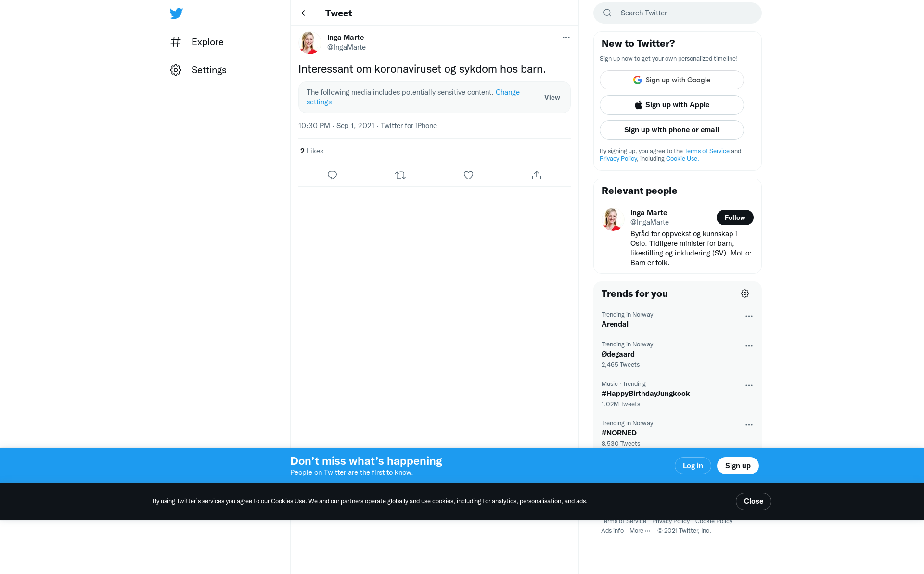
Task: Sign up with Google
Action: coord(672,80)
